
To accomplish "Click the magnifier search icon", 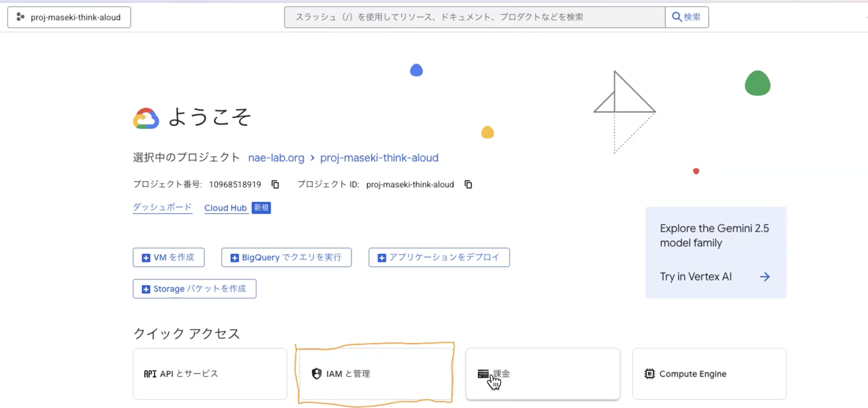I will (x=676, y=17).
